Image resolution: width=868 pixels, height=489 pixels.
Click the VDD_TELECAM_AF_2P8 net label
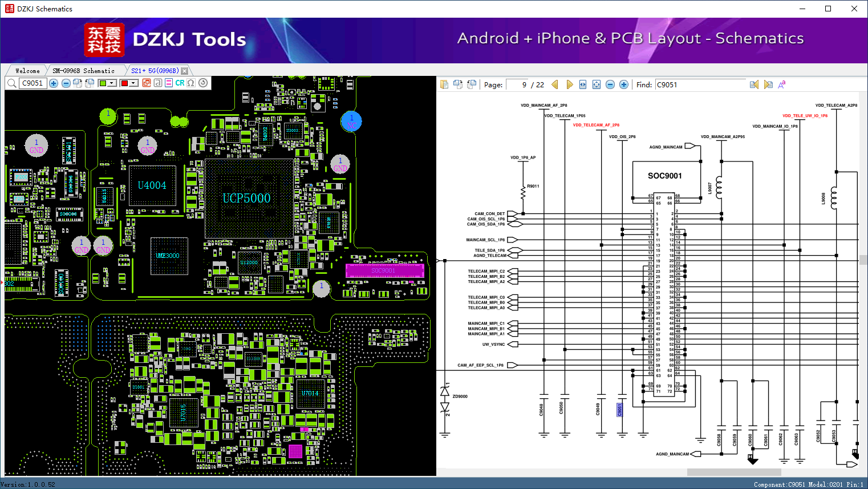[x=596, y=125]
